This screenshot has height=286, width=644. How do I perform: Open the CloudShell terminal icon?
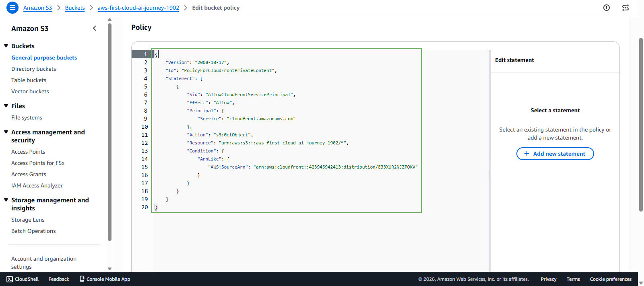10,279
